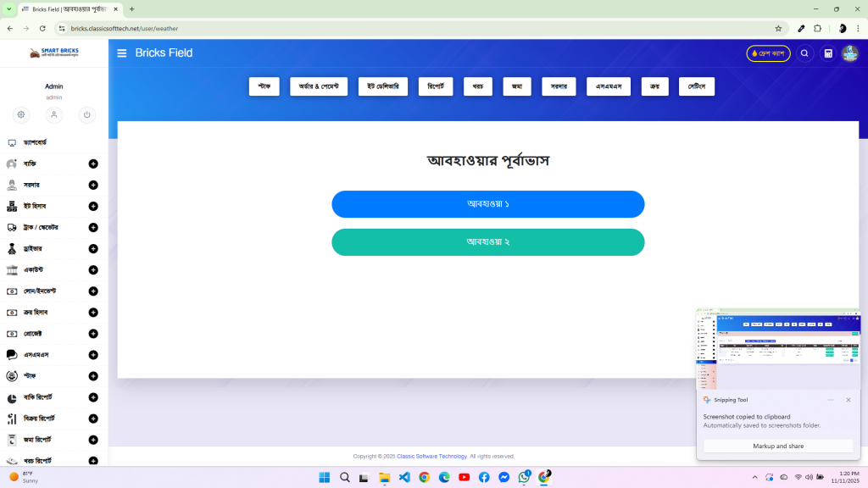Viewport: 868px width, 488px height.
Task: Expand the এসএমএস sidebar section
Action: click(93, 354)
